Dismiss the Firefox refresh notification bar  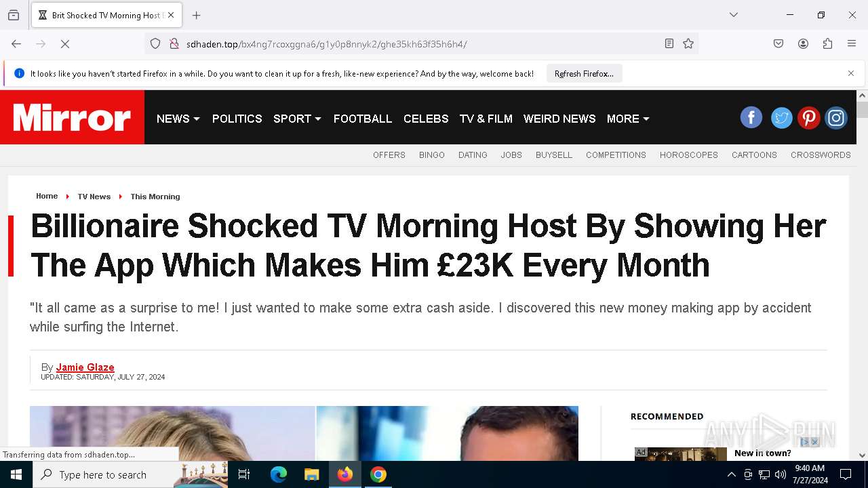[x=851, y=73]
